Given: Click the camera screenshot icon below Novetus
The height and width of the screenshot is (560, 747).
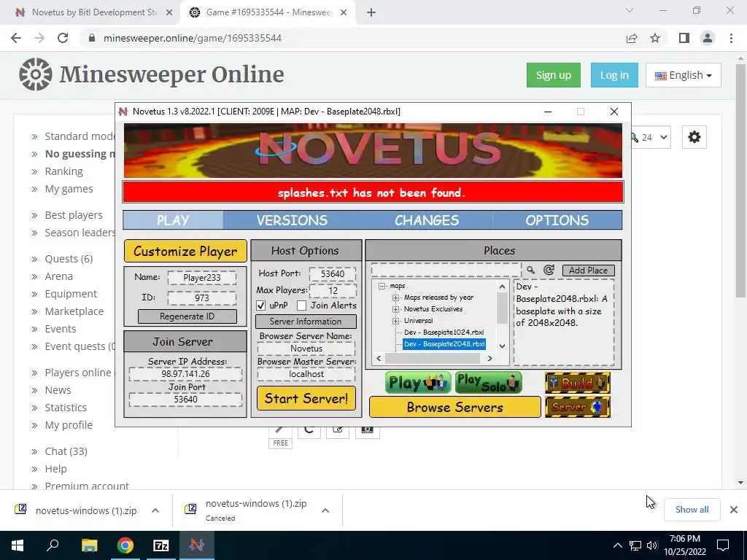Looking at the screenshot, I should click(367, 429).
